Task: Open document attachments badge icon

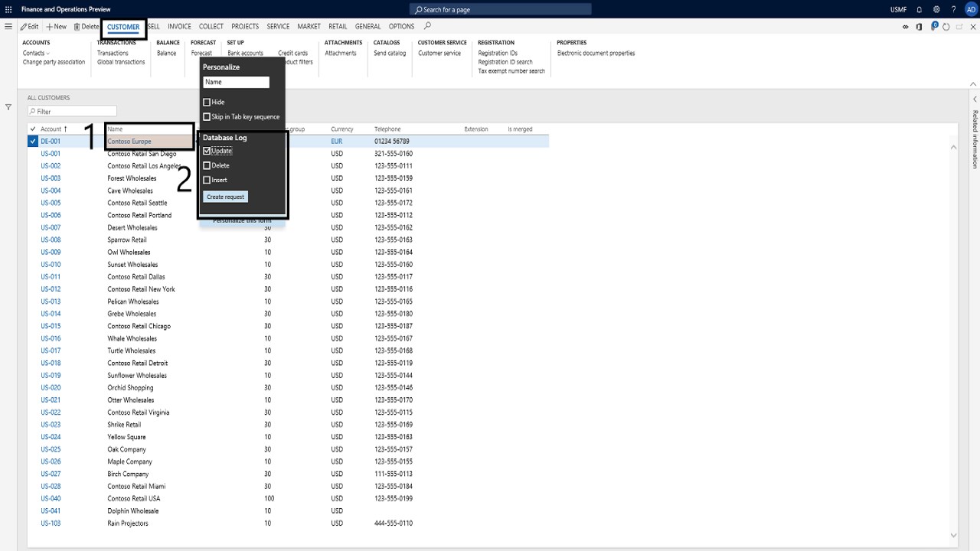Action: [934, 27]
